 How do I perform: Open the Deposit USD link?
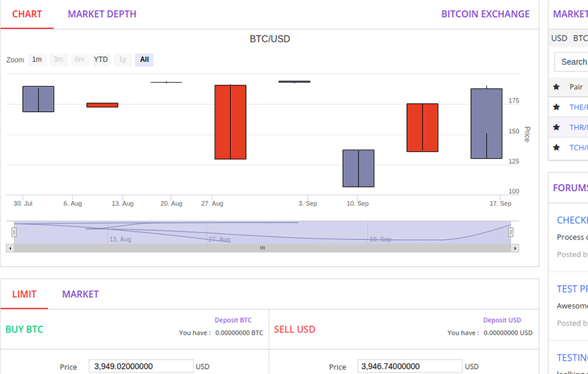[x=502, y=320]
